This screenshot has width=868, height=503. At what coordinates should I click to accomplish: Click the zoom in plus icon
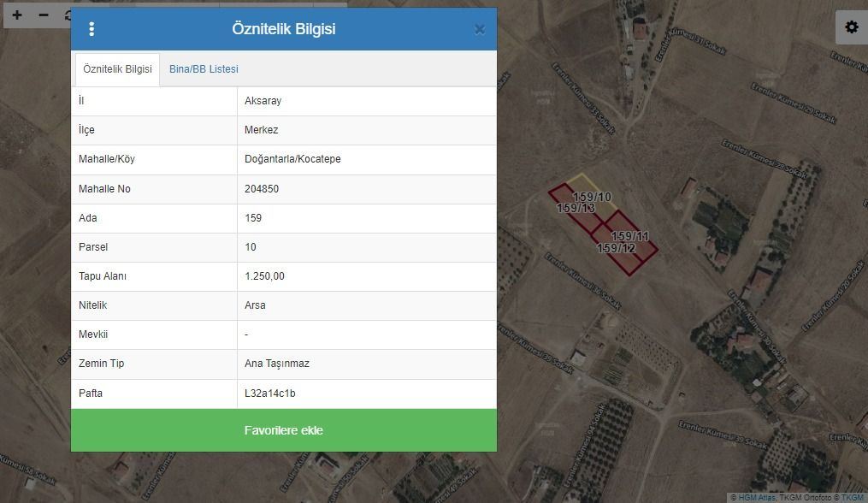point(17,15)
